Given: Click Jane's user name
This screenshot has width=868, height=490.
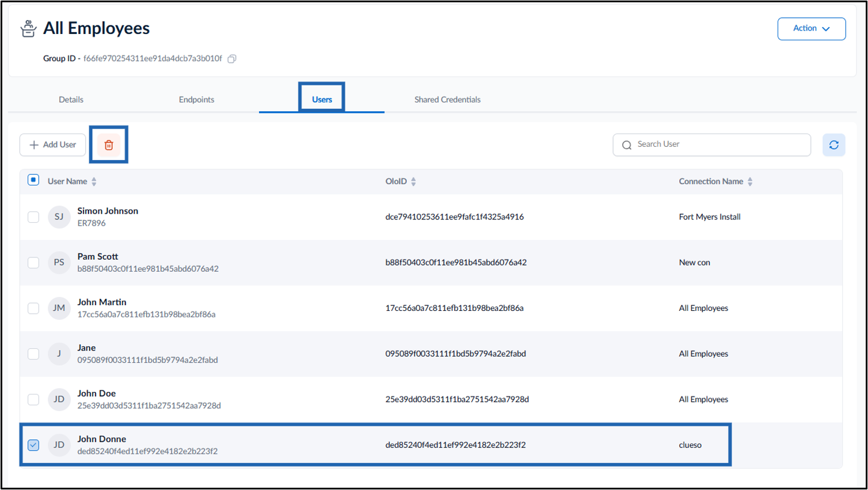Looking at the screenshot, I should coord(86,348).
